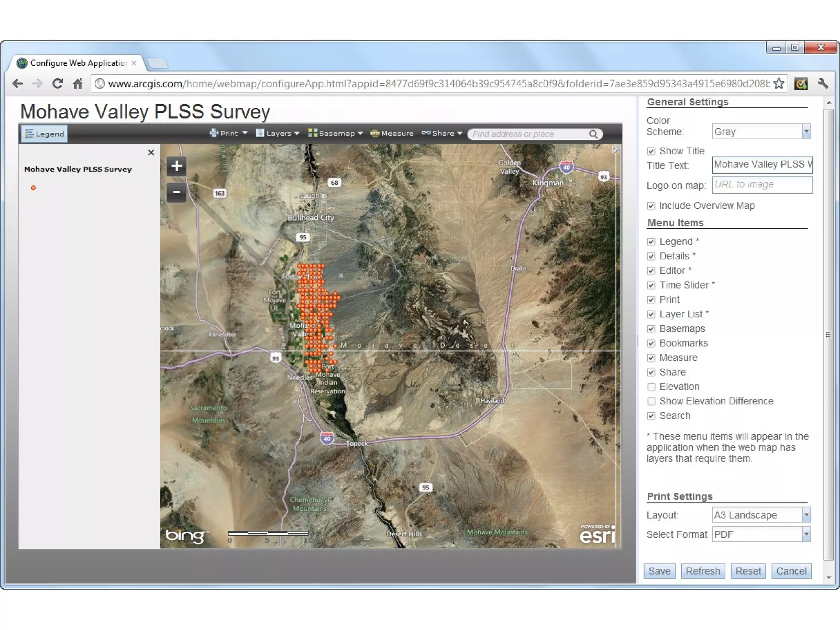Click the Logo on map URL field
Image resolution: width=840 pixels, height=630 pixels.
[762, 185]
